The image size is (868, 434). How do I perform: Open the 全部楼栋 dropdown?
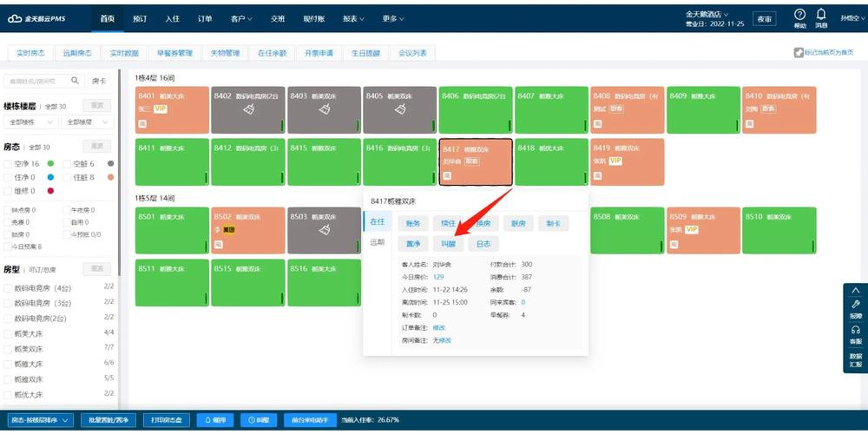coord(30,122)
